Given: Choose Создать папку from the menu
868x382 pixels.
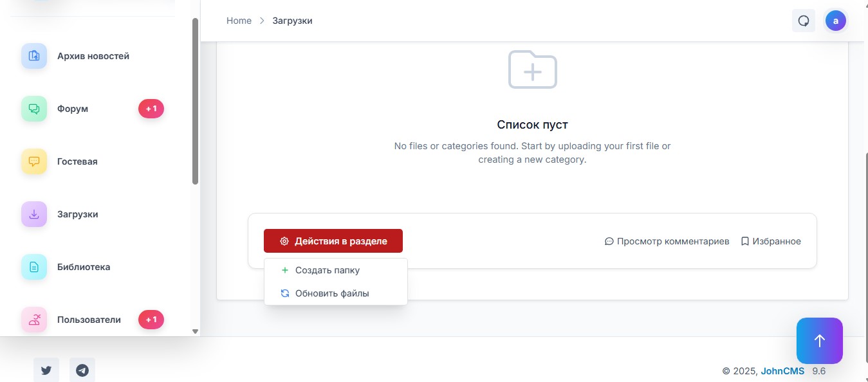Looking at the screenshot, I should [327, 270].
